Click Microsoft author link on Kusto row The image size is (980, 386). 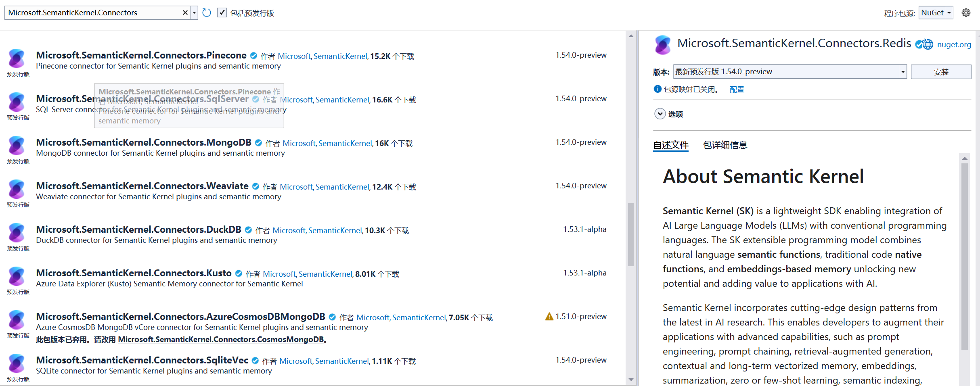tap(279, 274)
